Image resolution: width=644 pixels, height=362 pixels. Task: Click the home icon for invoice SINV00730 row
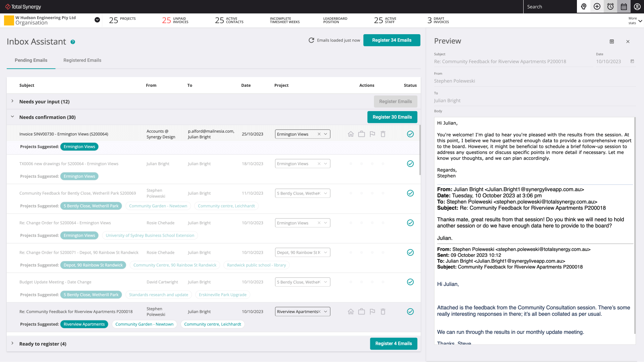[x=351, y=134]
